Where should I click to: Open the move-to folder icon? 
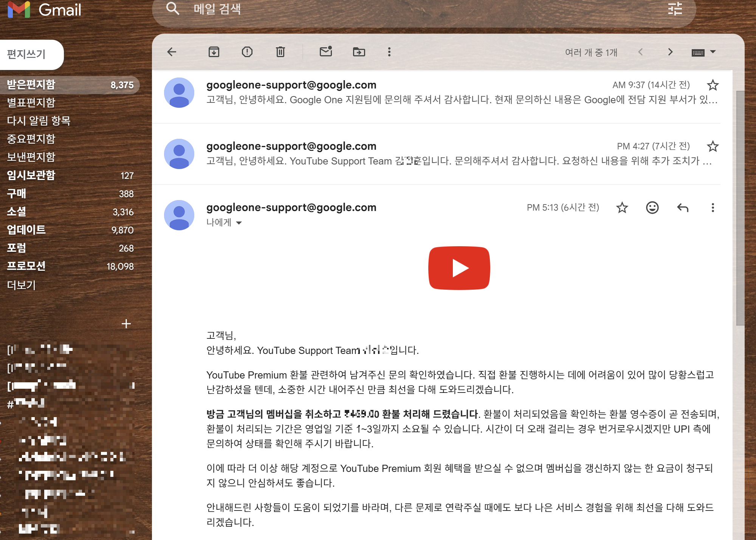(x=359, y=52)
